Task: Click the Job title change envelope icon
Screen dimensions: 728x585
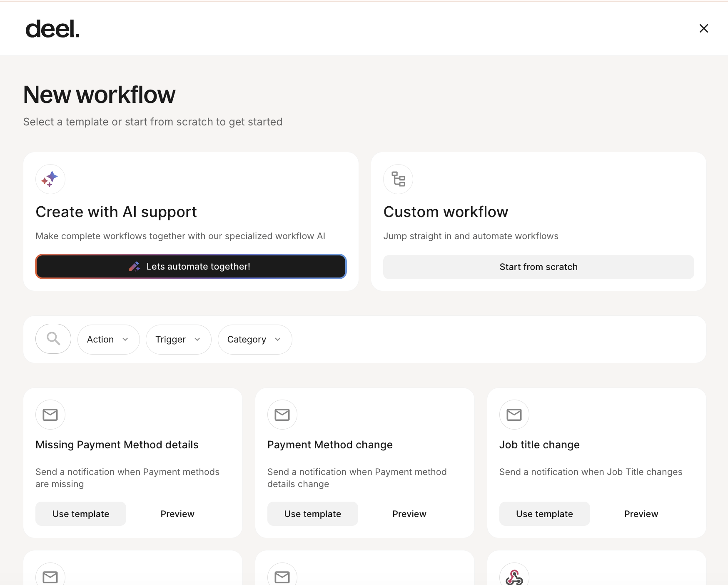Action: [x=514, y=415]
